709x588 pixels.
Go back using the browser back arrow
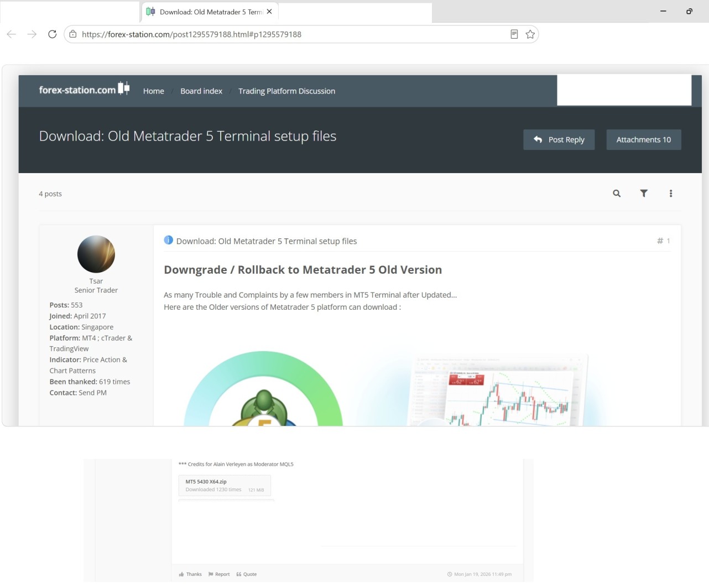point(12,34)
